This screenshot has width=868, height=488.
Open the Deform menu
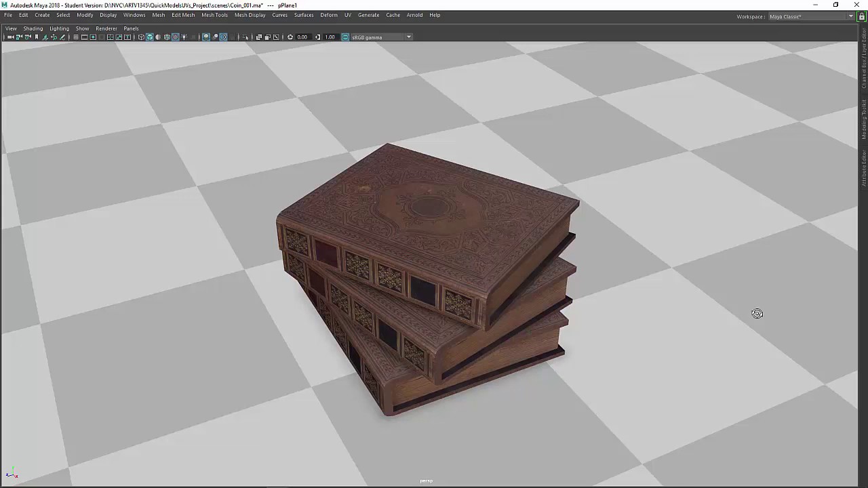329,15
